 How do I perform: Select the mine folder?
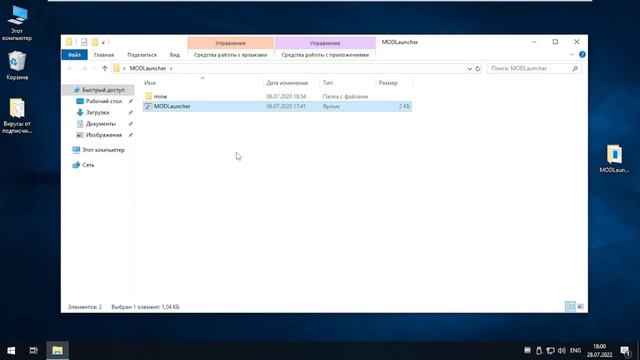pyautogui.click(x=160, y=96)
